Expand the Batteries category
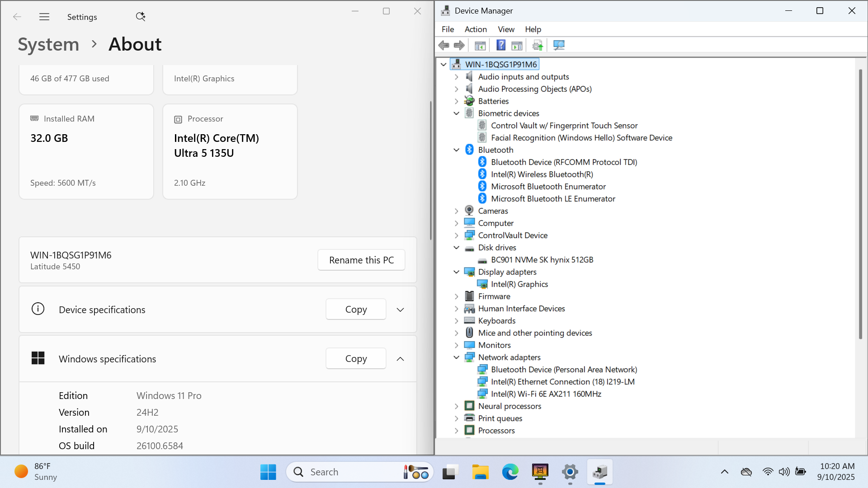Image resolution: width=868 pixels, height=488 pixels. [457, 101]
